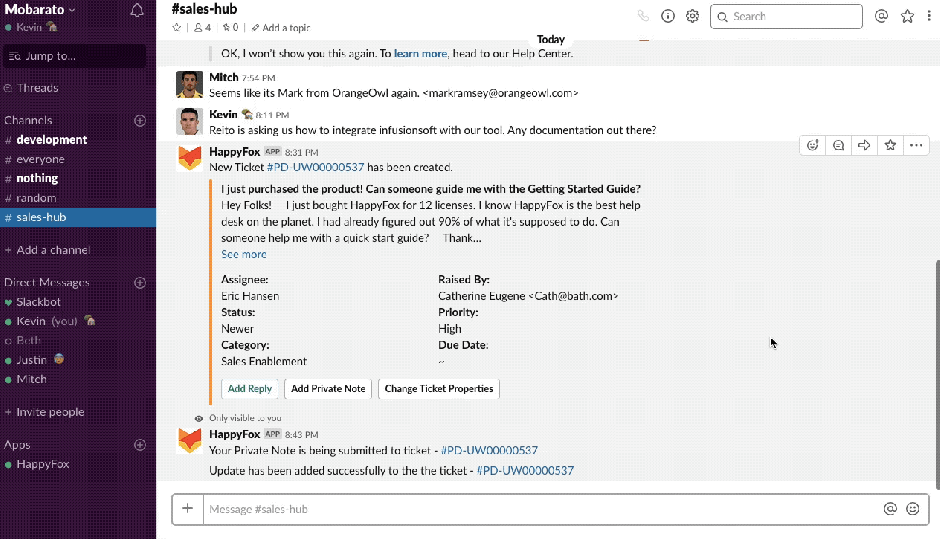
Task: Click the Search field
Action: pyautogui.click(x=786, y=17)
